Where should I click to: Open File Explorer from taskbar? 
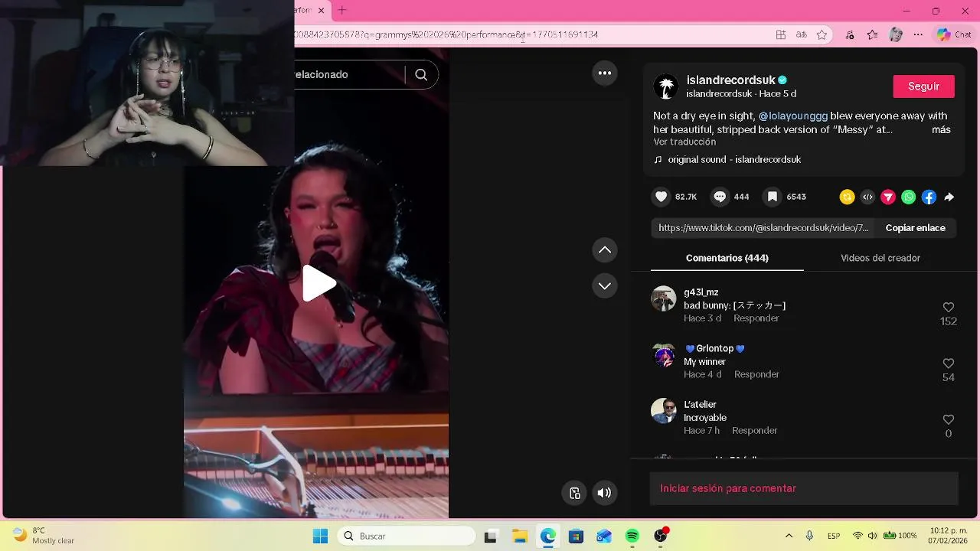click(519, 536)
